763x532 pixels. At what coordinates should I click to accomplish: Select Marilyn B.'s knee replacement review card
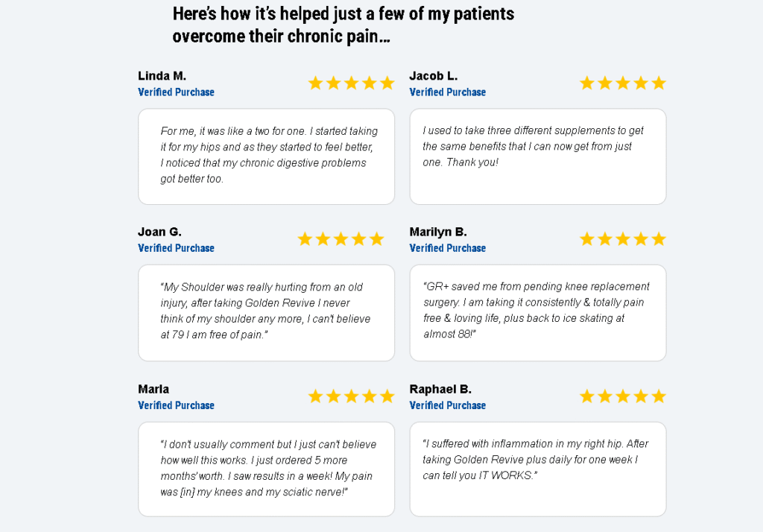click(x=538, y=313)
